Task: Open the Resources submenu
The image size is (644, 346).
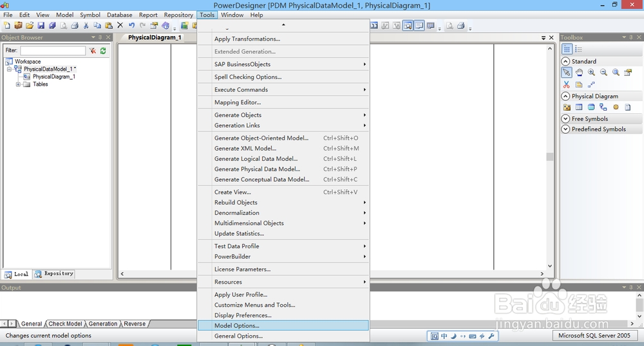Action: [x=283, y=282]
